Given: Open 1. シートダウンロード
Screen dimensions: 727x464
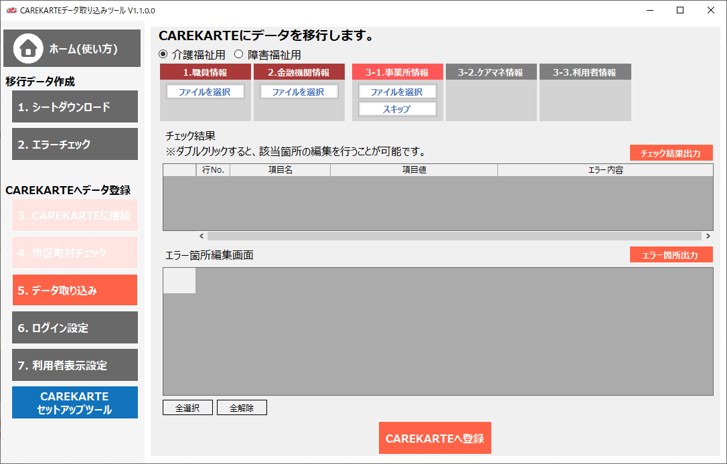Looking at the screenshot, I should [x=75, y=107].
